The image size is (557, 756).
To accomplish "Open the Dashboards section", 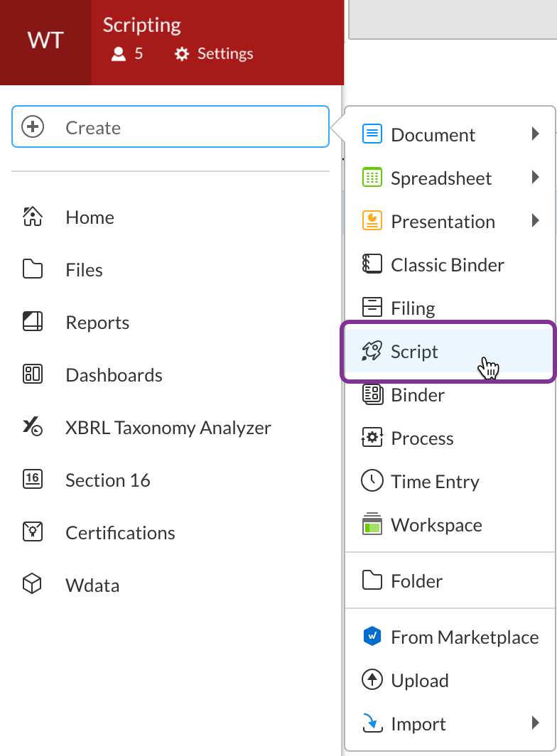I will pos(114,375).
